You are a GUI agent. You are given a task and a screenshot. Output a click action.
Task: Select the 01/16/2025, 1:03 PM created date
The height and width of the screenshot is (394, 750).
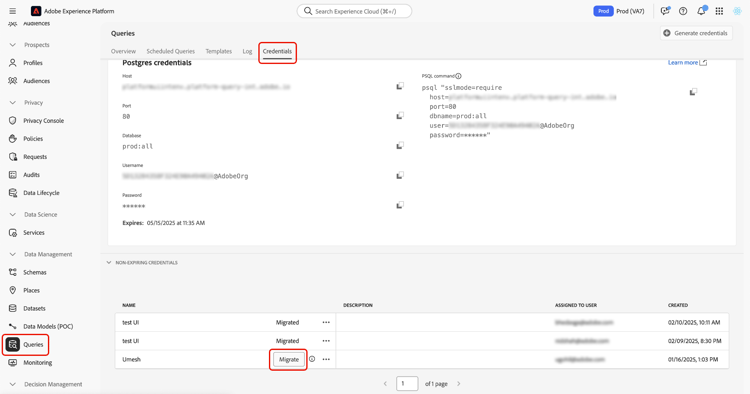[693, 360]
